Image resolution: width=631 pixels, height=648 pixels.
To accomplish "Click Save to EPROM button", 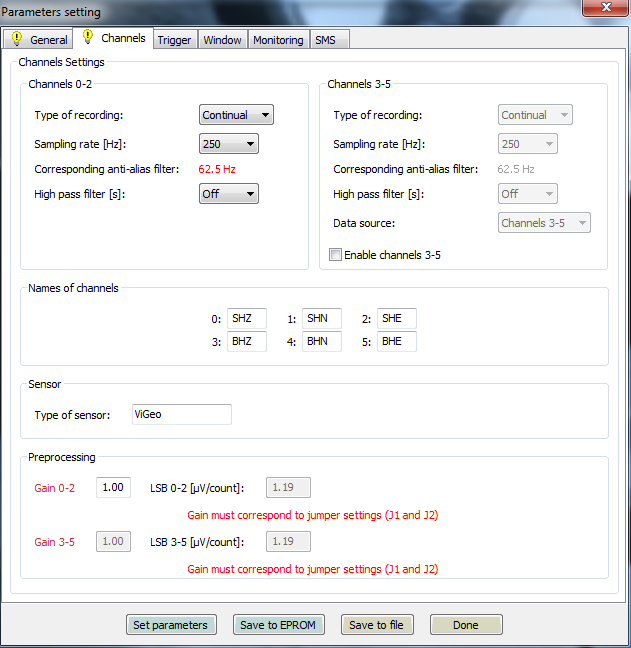I will tap(279, 624).
